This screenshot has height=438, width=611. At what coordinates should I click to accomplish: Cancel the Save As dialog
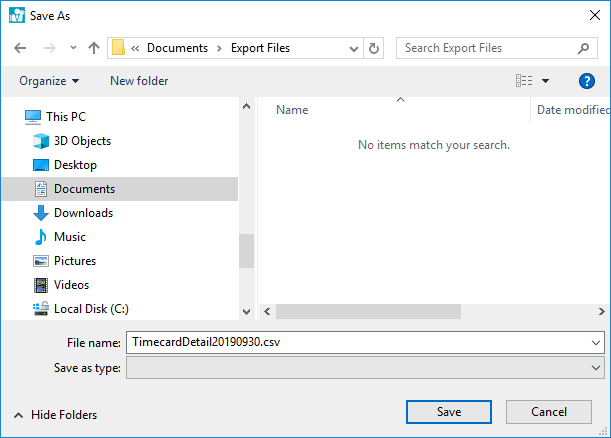click(x=549, y=412)
